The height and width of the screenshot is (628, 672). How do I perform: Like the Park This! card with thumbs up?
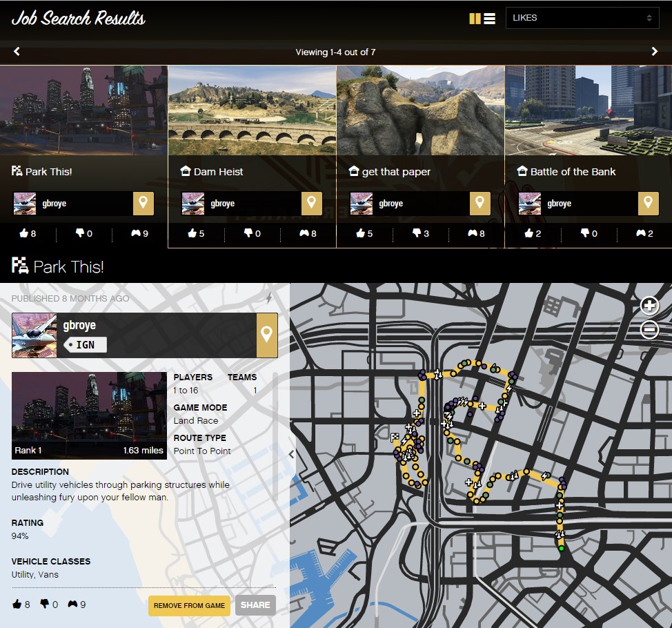pos(23,233)
